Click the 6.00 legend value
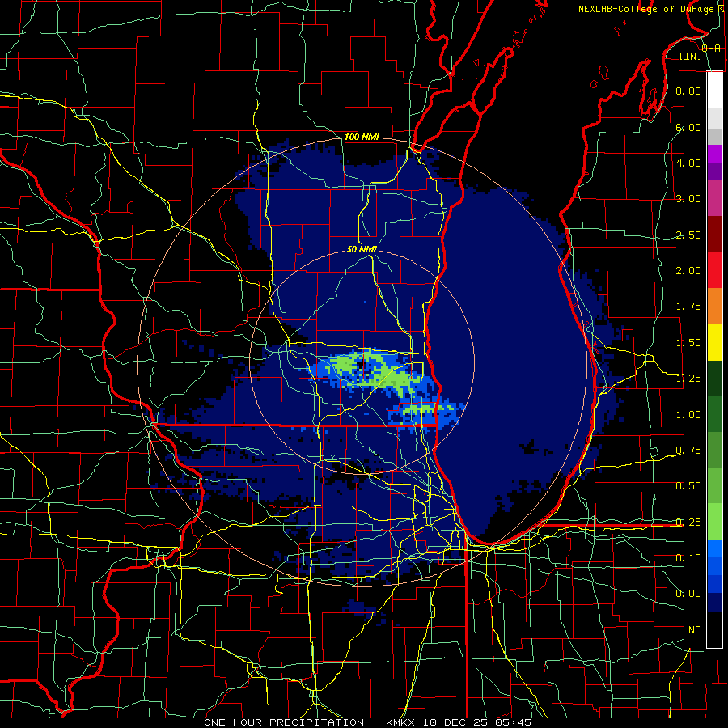This screenshot has height=728, width=728. (x=688, y=127)
